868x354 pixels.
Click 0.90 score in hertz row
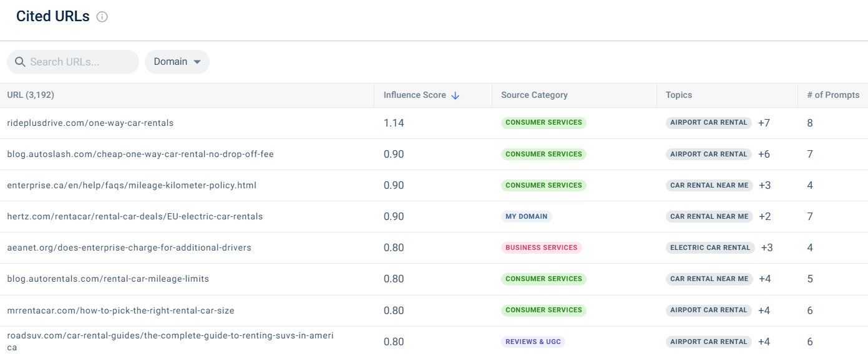tap(394, 216)
